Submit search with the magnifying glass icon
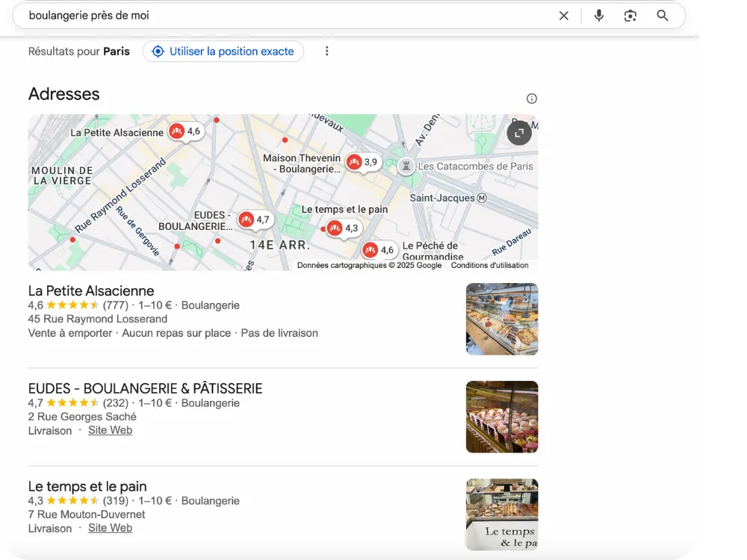Viewport: 747px width, 560px height. tap(662, 16)
